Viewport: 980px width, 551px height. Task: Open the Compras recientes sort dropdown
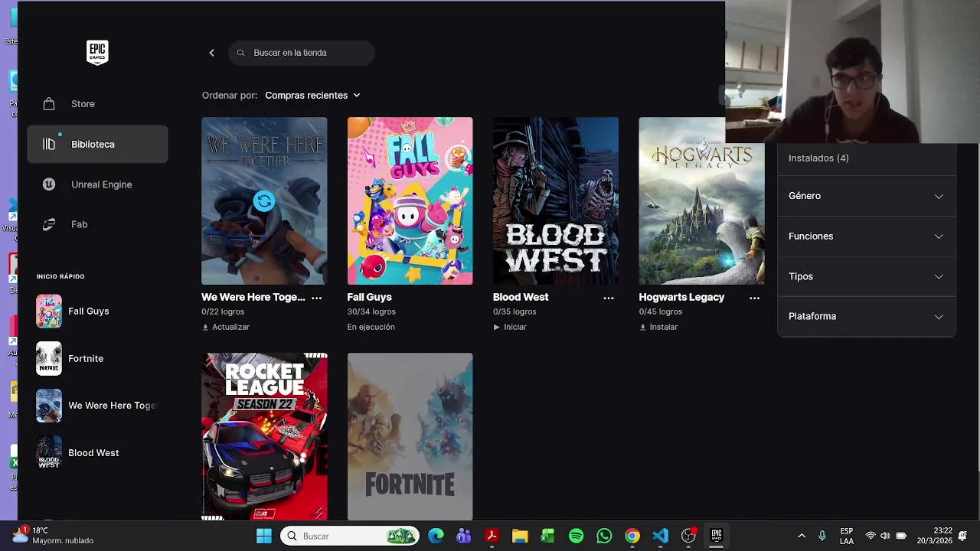[312, 96]
